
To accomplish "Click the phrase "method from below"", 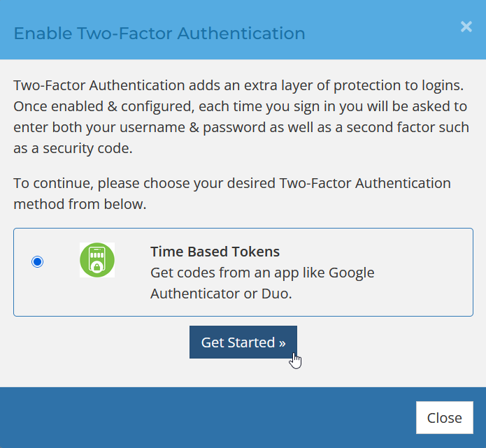I will (80, 204).
